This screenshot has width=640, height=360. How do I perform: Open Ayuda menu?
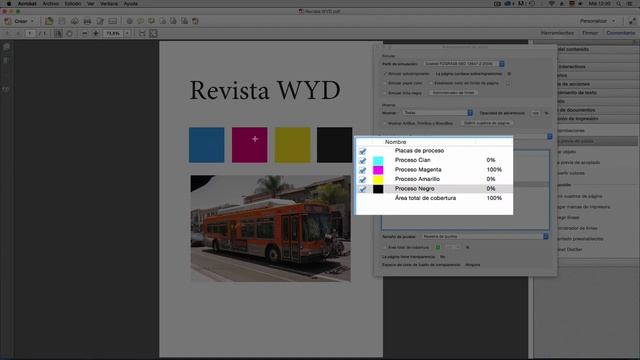[x=131, y=4]
